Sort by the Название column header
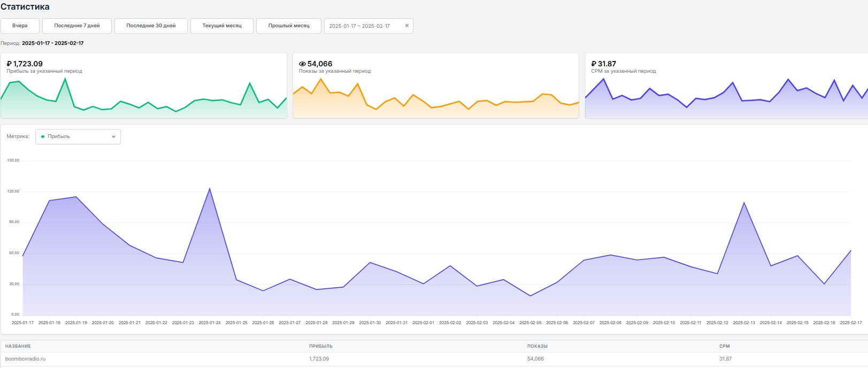Image resolution: width=868 pixels, height=368 pixels. point(18,346)
